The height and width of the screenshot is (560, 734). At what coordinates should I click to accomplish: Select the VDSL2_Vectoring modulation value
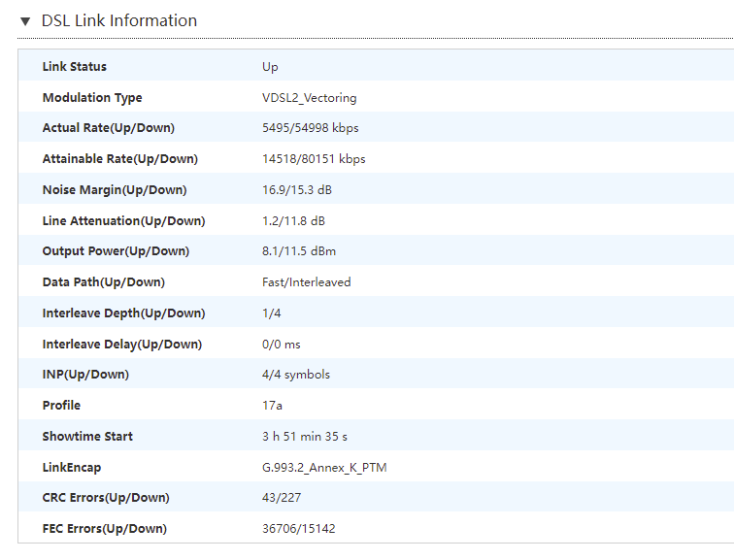(310, 98)
